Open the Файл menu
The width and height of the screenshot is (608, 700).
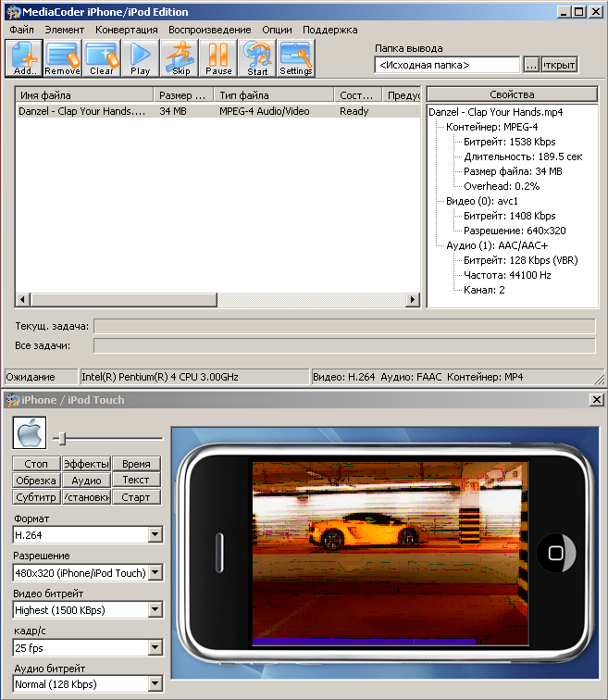pyautogui.click(x=21, y=30)
